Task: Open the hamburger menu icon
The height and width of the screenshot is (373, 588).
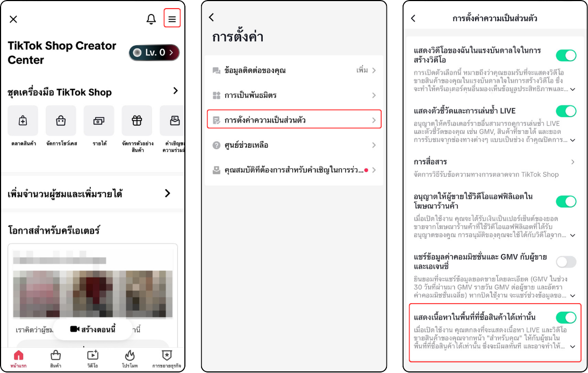Action: pyautogui.click(x=172, y=19)
